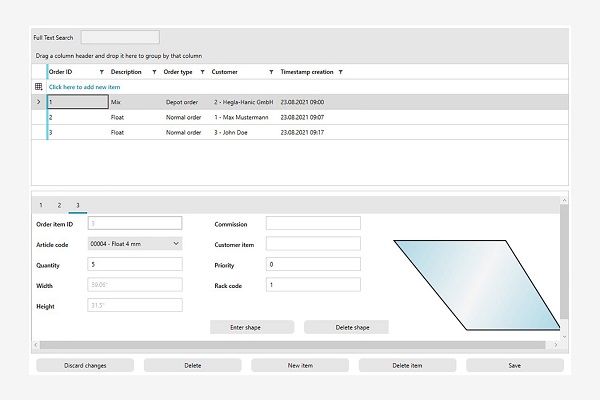Click Discard changes button

click(85, 365)
